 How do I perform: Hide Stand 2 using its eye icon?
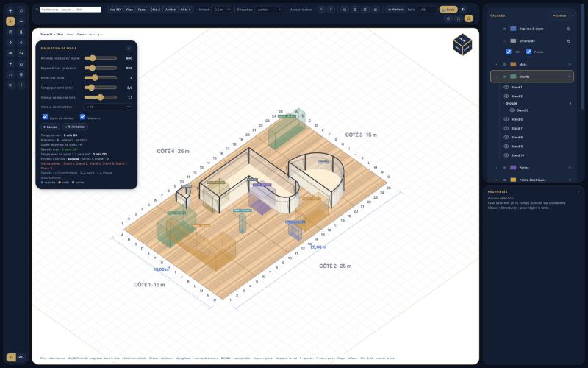(x=506, y=96)
